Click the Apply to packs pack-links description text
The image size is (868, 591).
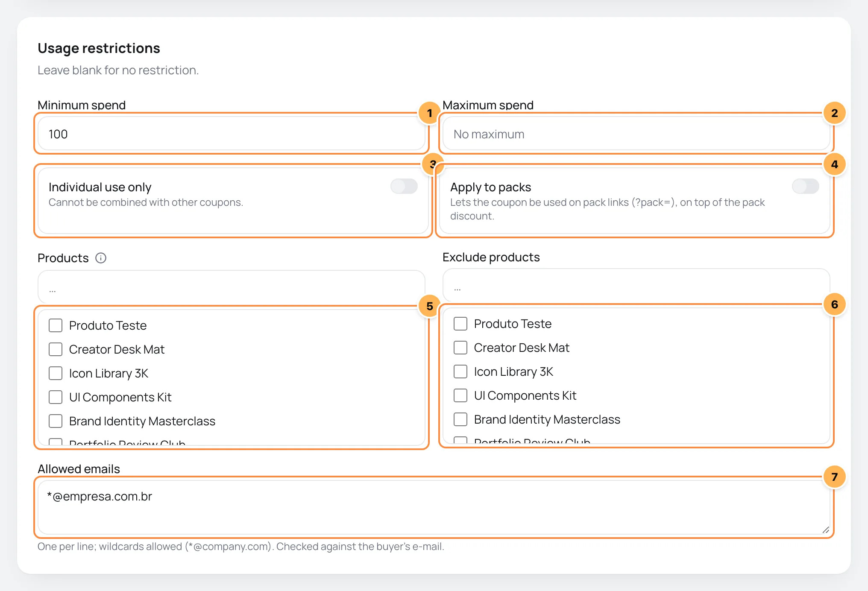pyautogui.click(x=607, y=209)
